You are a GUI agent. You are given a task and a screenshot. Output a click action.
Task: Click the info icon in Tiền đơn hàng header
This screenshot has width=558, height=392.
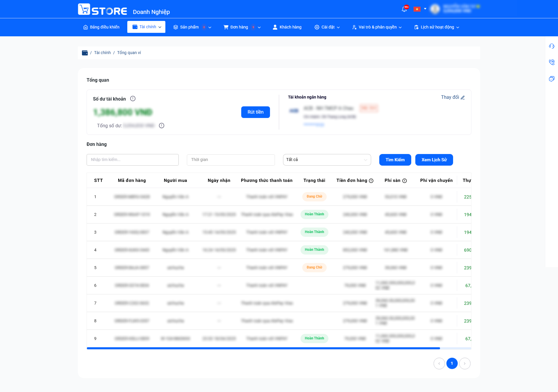pos(371,181)
